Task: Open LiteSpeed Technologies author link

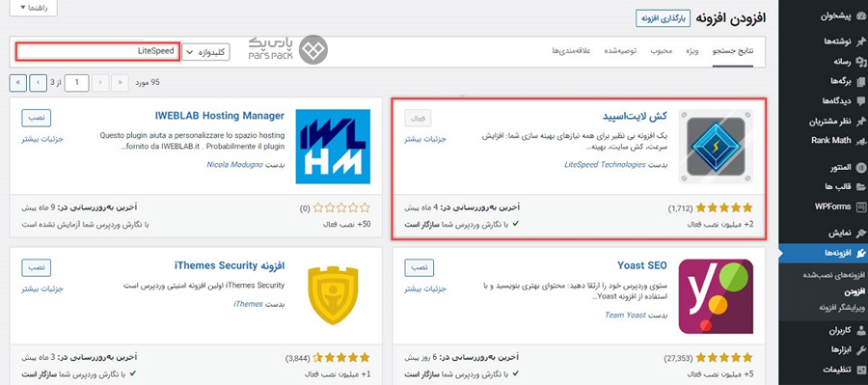Action: tap(605, 165)
